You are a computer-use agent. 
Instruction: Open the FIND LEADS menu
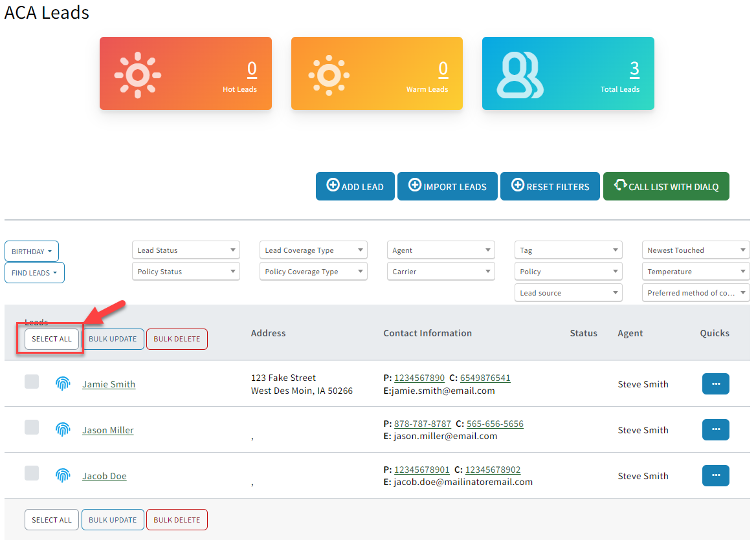pos(34,272)
